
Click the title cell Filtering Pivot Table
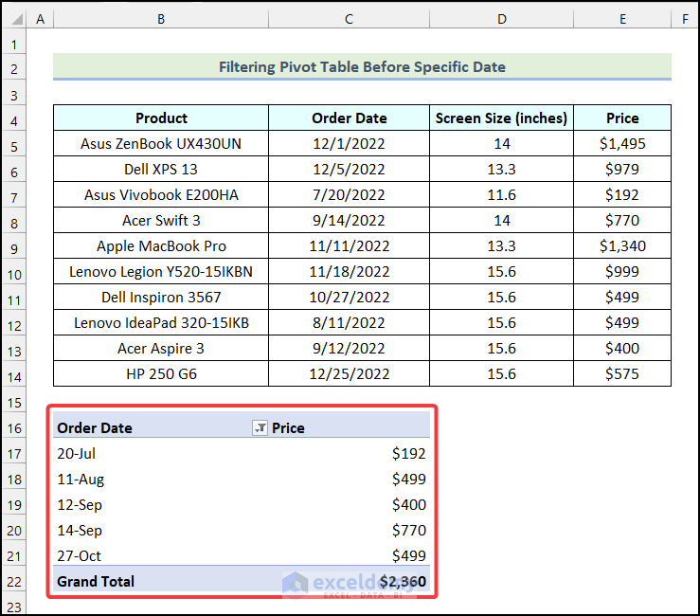[362, 67]
